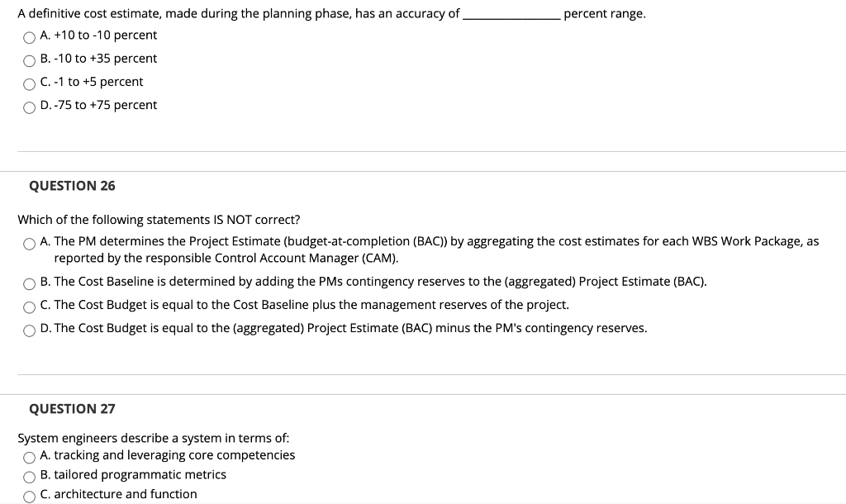Select answer B, tailored programmatic metrics

30,475
